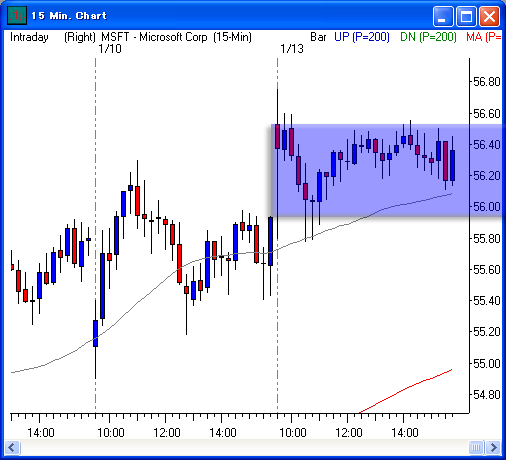Image resolution: width=506 pixels, height=460 pixels.
Task: Select the DN (P=200) indicator label
Action: [428, 37]
